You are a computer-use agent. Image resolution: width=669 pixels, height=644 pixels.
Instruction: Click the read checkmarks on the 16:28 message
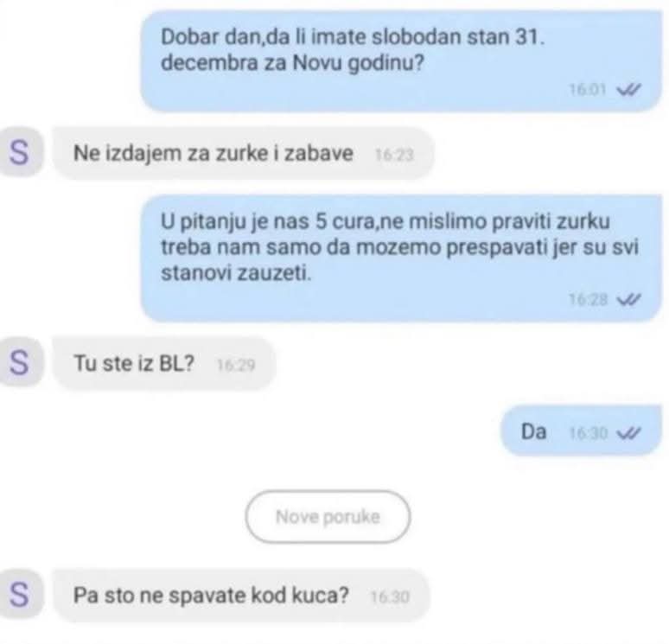pos(628,300)
